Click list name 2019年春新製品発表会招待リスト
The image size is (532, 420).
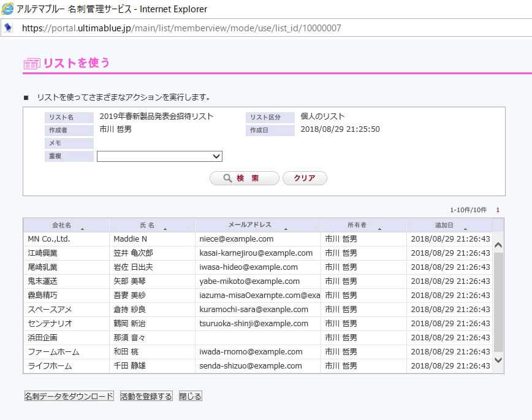coord(156,116)
